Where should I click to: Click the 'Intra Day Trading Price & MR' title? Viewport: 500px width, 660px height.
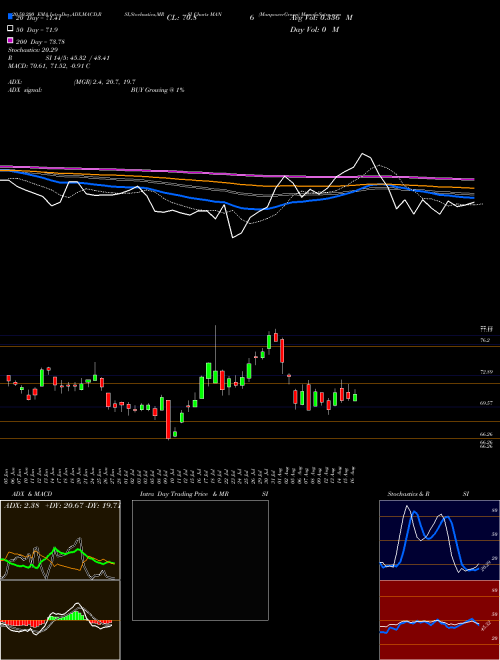[184, 494]
